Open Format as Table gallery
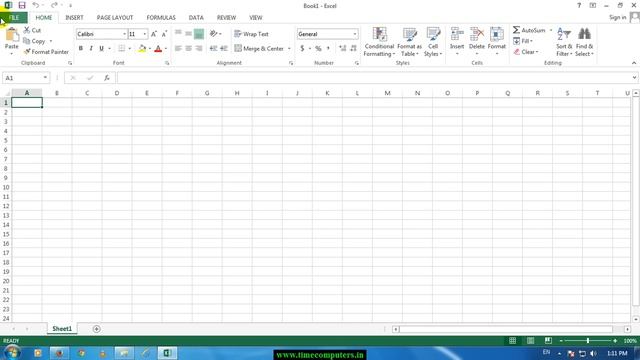The width and height of the screenshot is (640, 360). pos(409,42)
